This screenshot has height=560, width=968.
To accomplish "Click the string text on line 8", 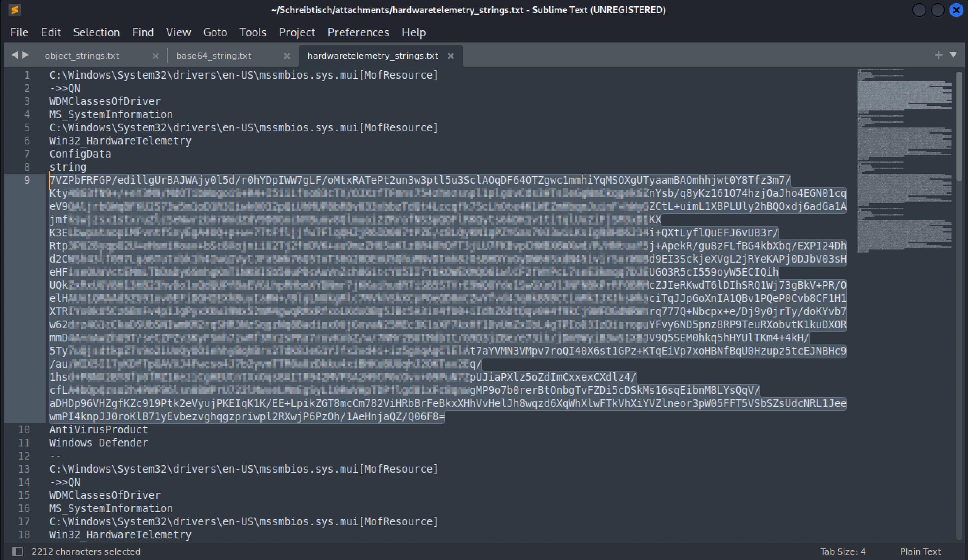I will [68, 167].
